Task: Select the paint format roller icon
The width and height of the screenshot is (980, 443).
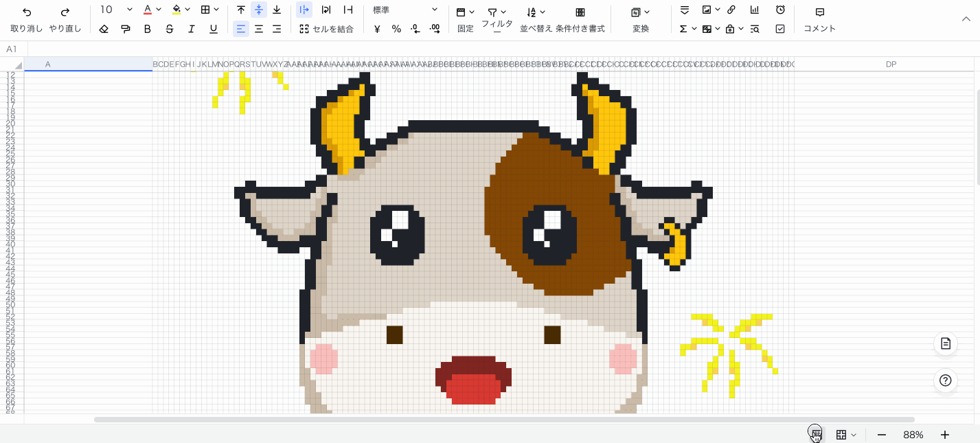Action: 126,29
